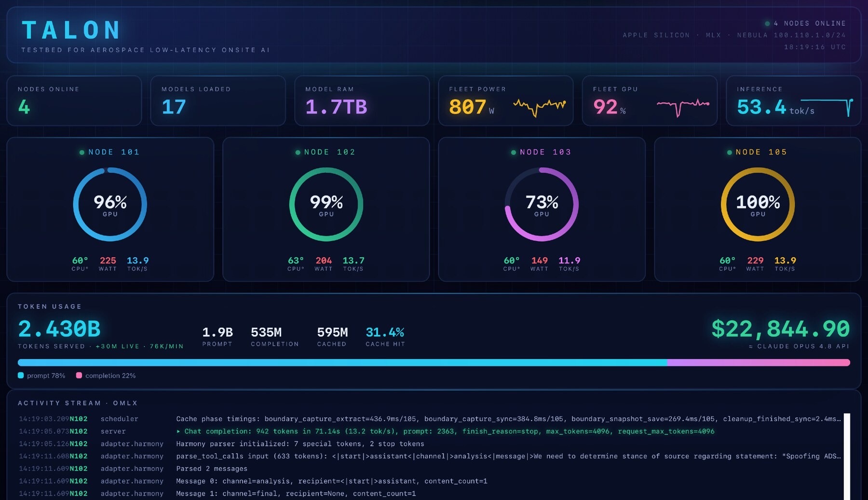
Task: Click the cyan prompt segment of the token bar
Action: coord(342,362)
